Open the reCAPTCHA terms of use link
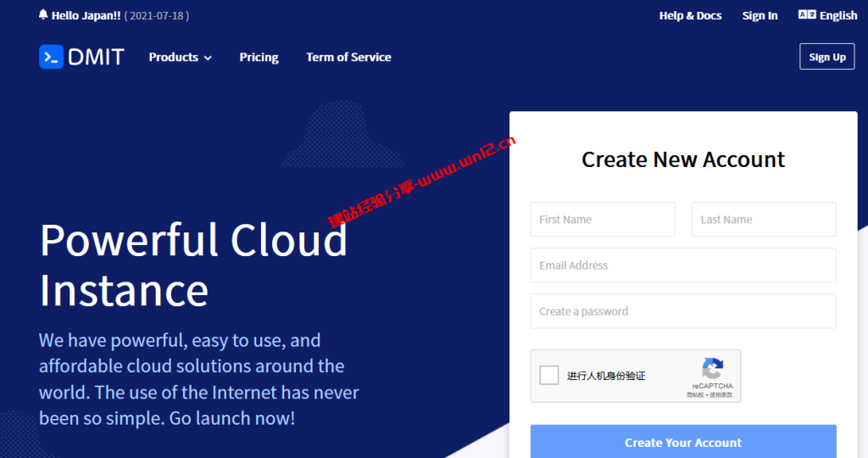 [x=721, y=395]
